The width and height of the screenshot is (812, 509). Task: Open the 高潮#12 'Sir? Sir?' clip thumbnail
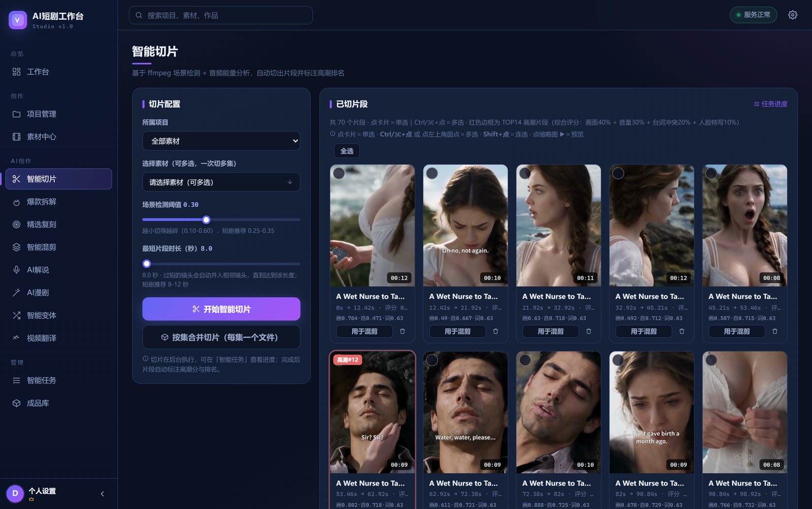pyautogui.click(x=373, y=412)
